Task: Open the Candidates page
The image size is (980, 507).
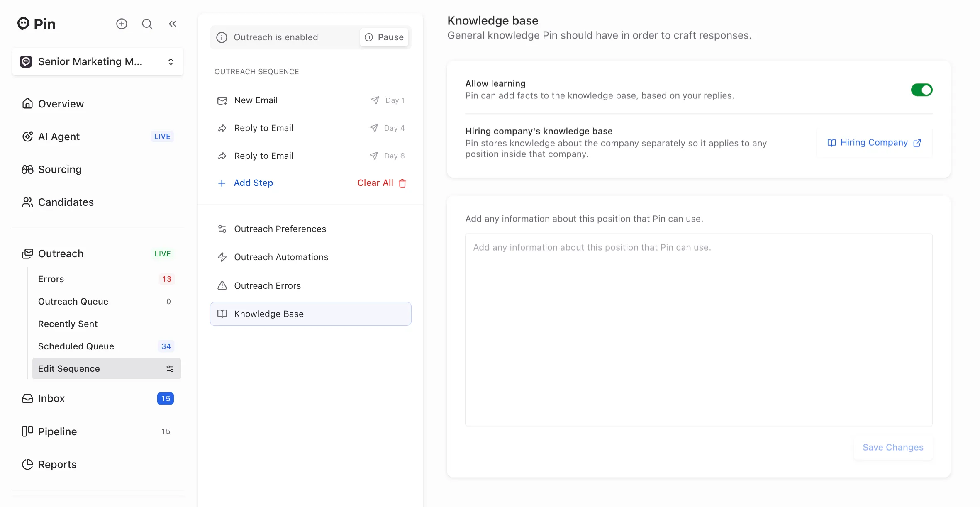Action: point(98,202)
